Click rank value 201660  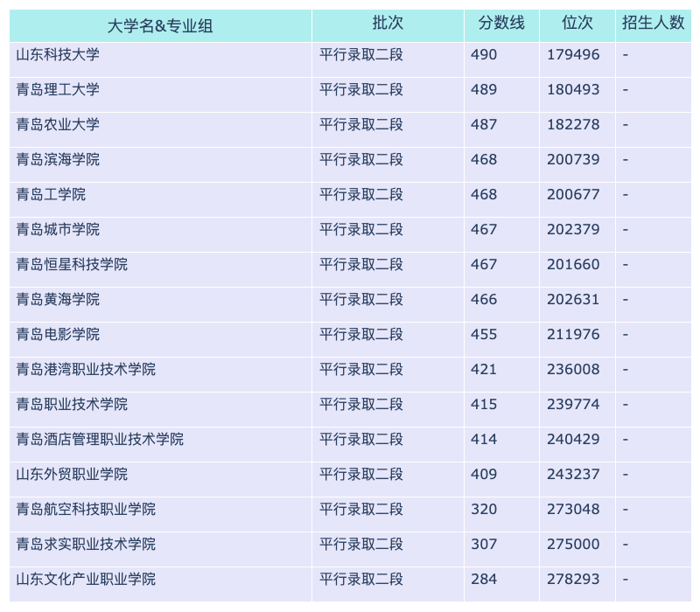point(573,264)
